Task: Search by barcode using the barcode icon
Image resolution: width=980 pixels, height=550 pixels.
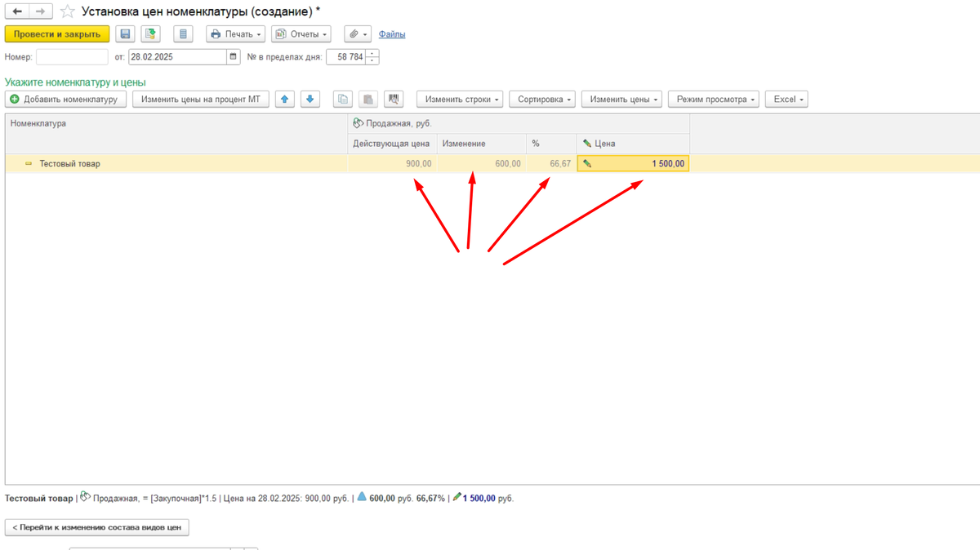Action: coord(394,100)
